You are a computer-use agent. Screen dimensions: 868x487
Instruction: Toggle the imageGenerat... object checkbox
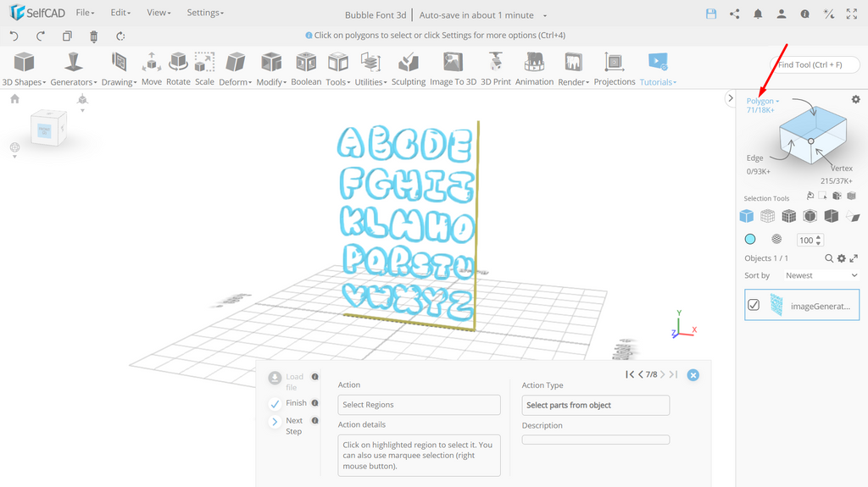pyautogui.click(x=754, y=305)
